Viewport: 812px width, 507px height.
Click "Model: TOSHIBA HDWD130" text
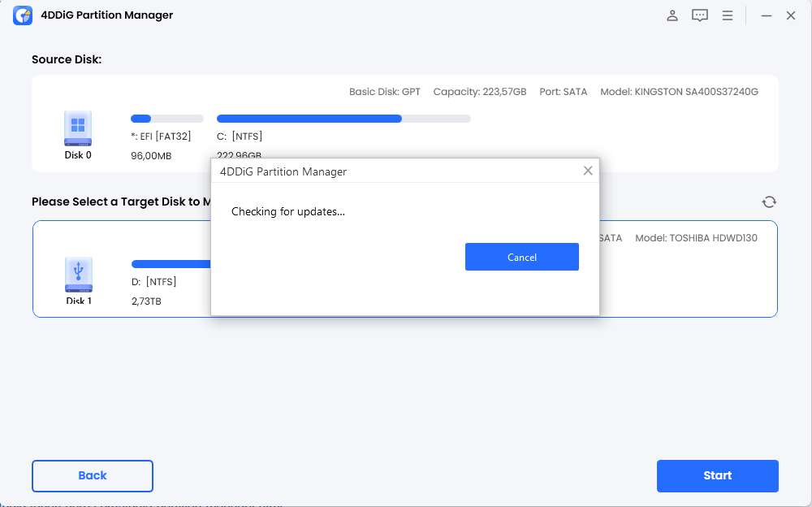point(696,238)
